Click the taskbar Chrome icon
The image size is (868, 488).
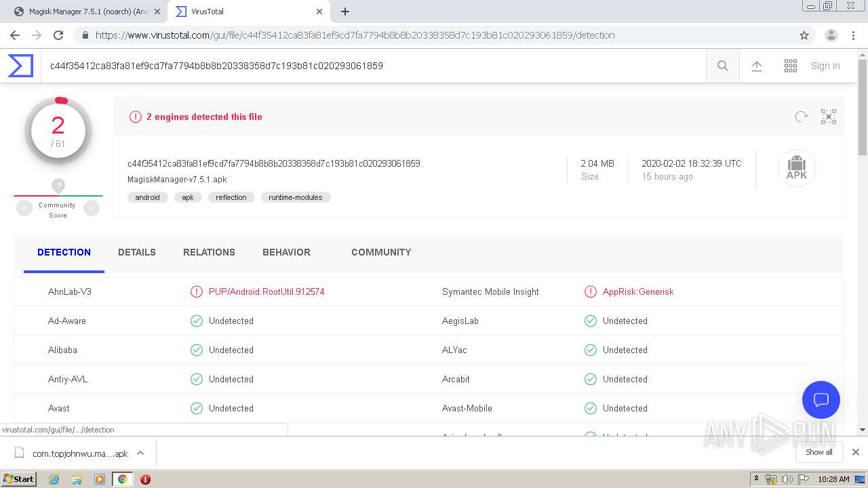point(122,479)
